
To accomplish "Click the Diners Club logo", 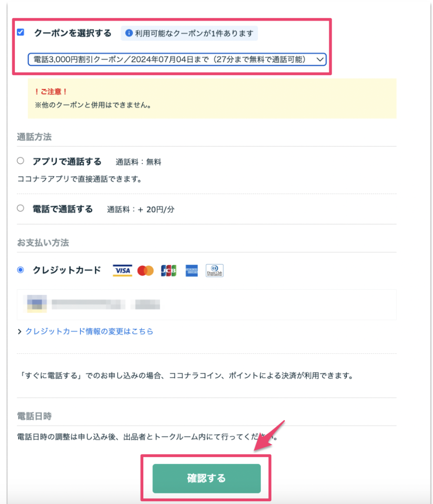I will [x=215, y=271].
